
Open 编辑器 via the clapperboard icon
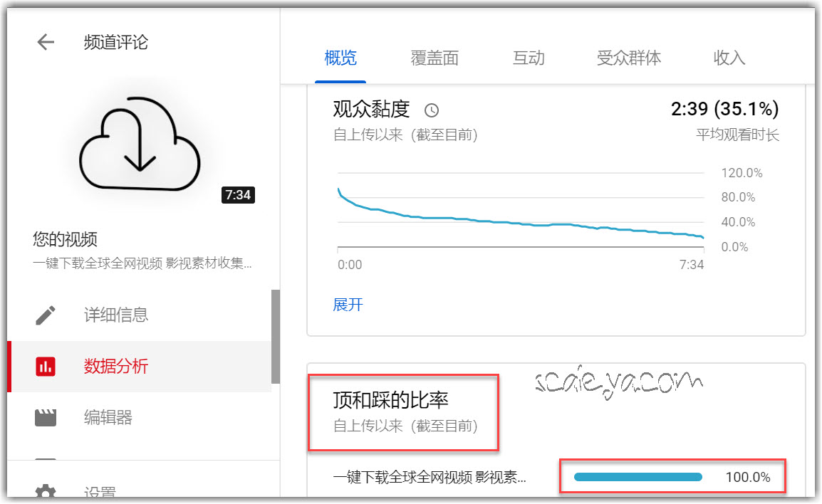tap(46, 417)
